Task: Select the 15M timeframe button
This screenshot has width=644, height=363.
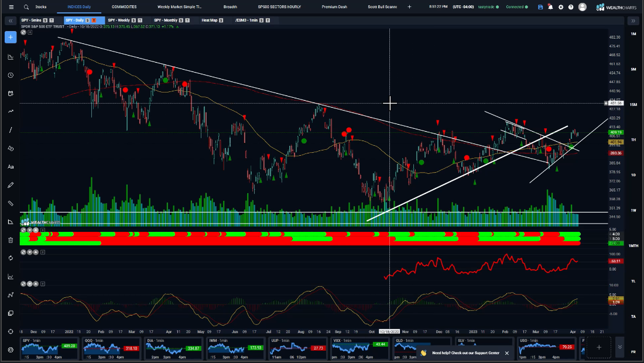Action: coord(633,104)
